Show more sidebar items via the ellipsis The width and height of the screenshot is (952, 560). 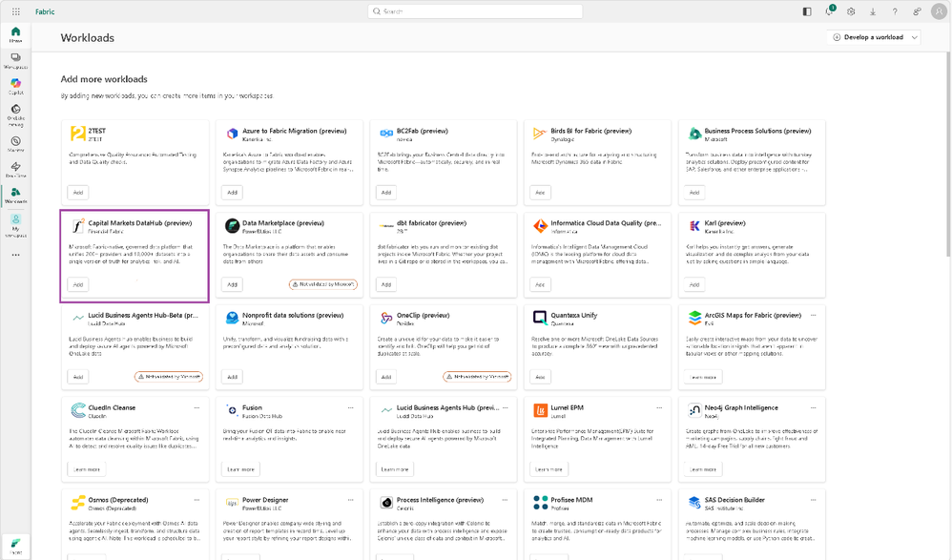pos(16,255)
